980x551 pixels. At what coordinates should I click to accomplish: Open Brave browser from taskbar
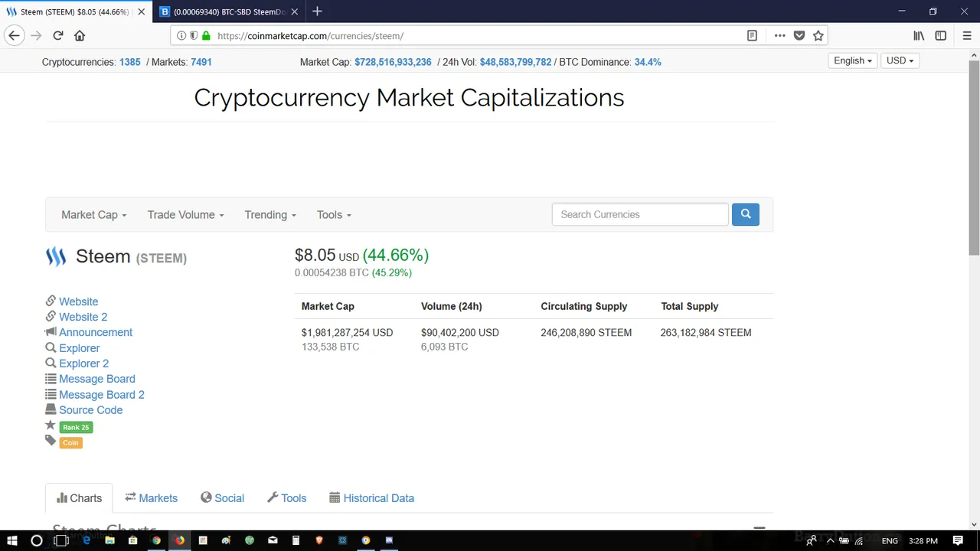pyautogui.click(x=318, y=540)
